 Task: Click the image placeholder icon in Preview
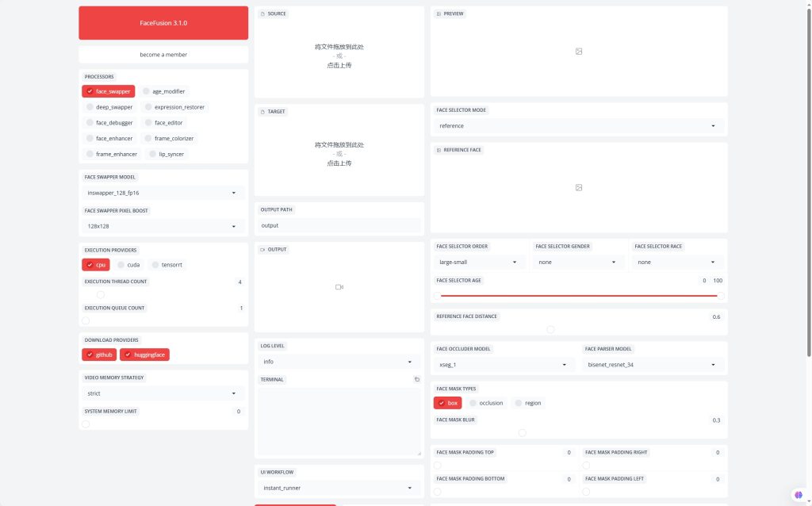579,52
